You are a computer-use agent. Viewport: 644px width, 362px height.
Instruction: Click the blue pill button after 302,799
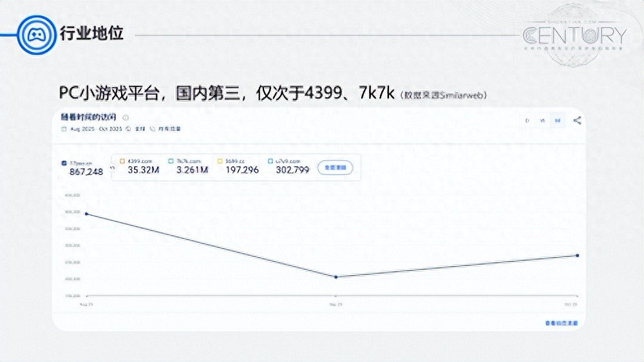(335, 167)
